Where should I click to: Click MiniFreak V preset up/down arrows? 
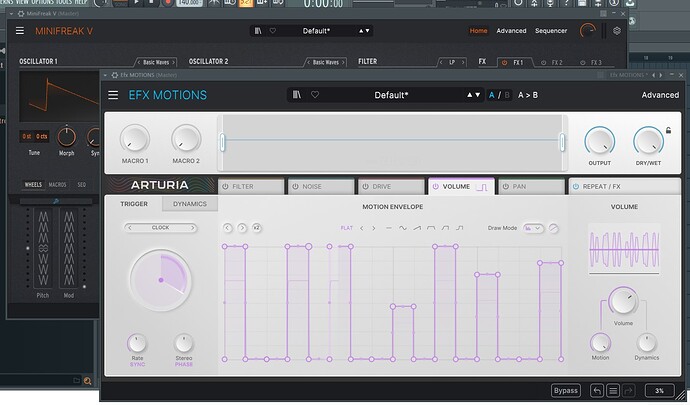(364, 31)
